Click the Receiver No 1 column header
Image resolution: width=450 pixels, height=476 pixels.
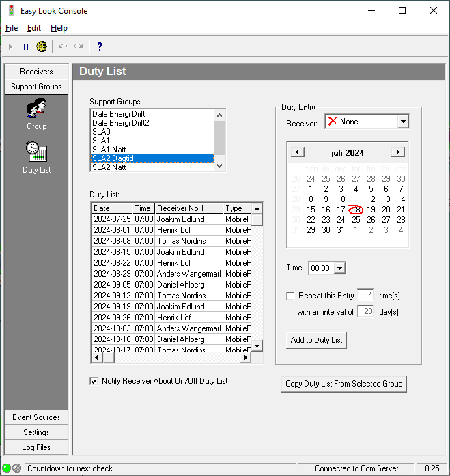[188, 208]
